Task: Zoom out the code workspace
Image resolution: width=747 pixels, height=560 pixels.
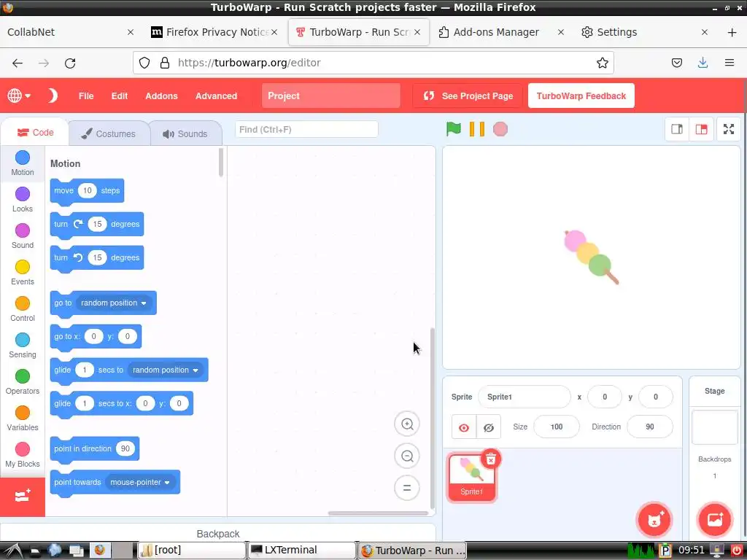Action: point(407,456)
